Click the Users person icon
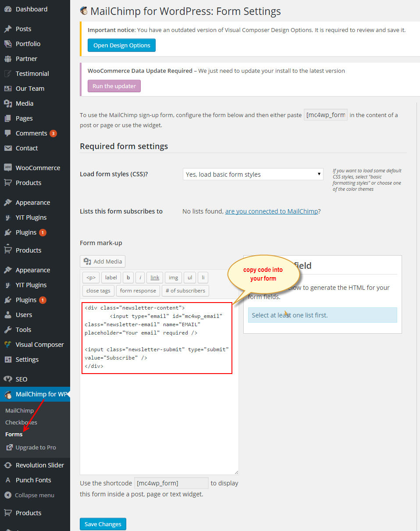 tap(8, 315)
